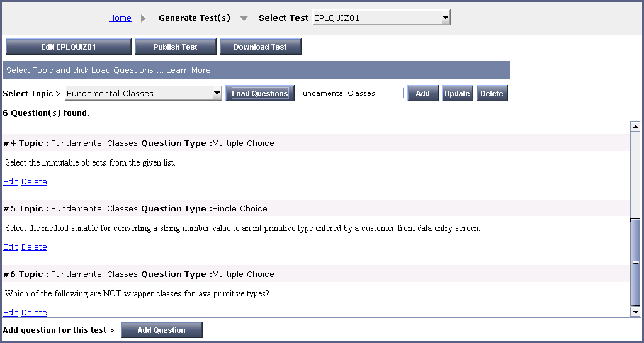Click the Add topic button
Viewport: 644px width, 343px height.
[x=422, y=93]
